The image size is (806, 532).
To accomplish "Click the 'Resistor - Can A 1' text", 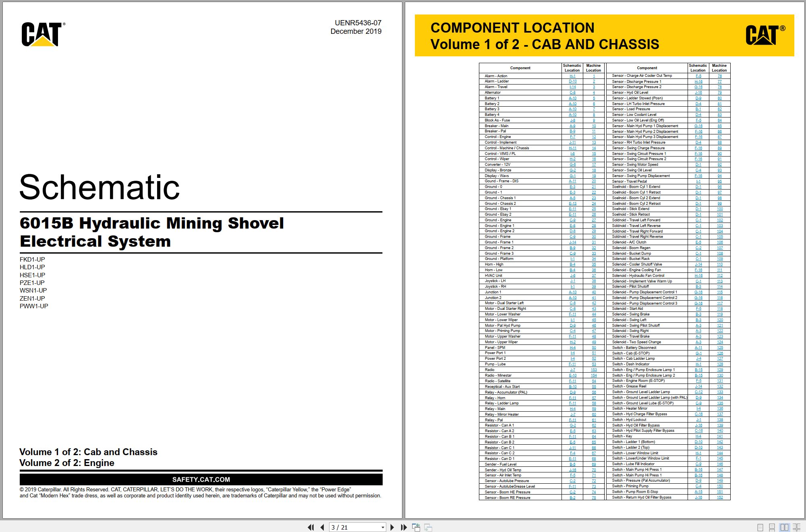I will coord(499,425).
